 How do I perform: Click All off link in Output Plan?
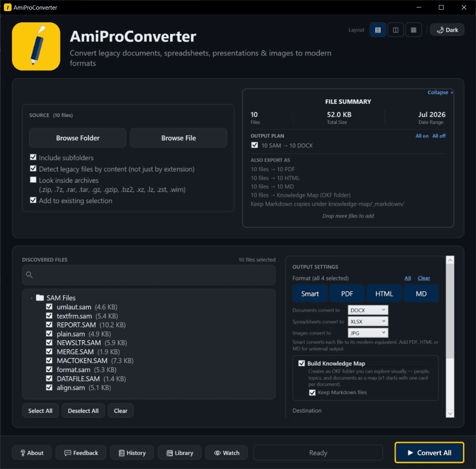coord(439,136)
